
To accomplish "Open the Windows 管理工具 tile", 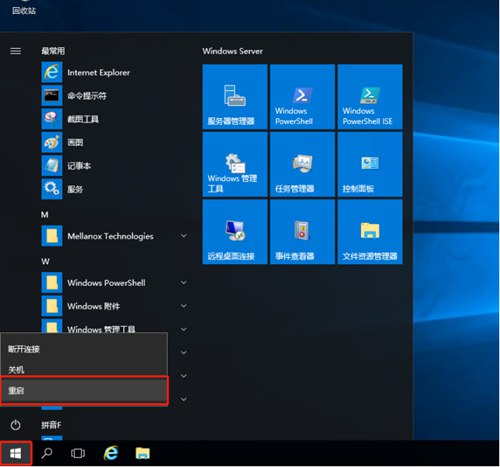I will tap(235, 164).
